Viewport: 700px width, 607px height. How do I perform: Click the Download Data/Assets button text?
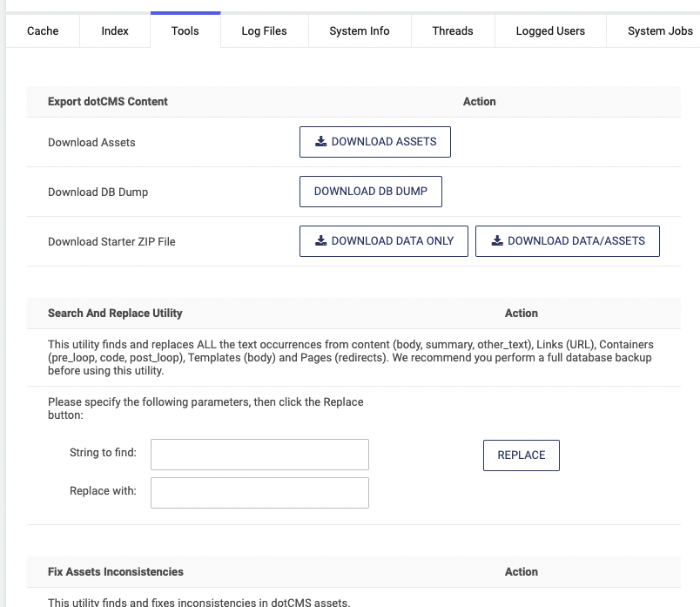pyautogui.click(x=576, y=241)
